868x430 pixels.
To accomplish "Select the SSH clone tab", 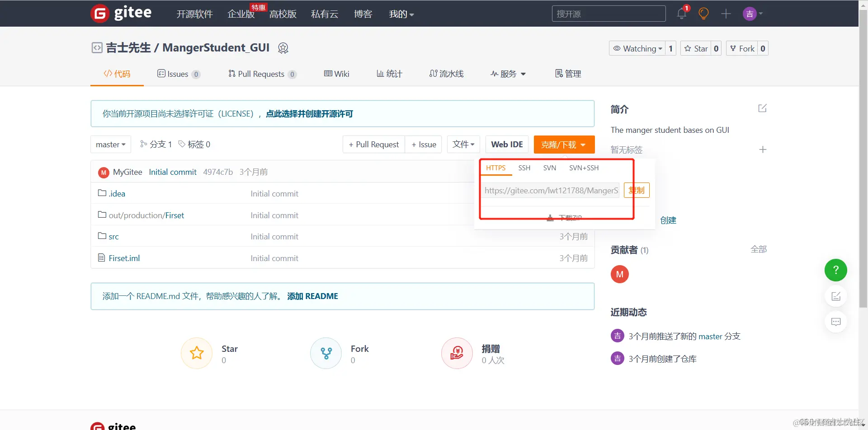I will tap(524, 168).
